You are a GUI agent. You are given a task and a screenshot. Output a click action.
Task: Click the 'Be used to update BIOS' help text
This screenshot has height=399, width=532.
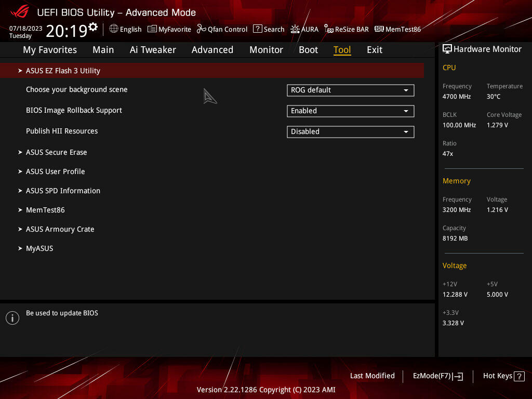pos(62,313)
